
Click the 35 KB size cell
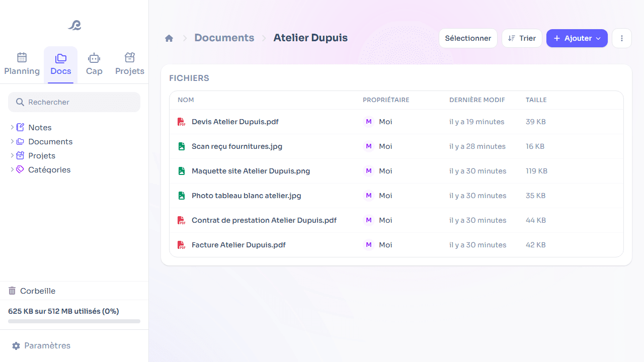click(536, 196)
